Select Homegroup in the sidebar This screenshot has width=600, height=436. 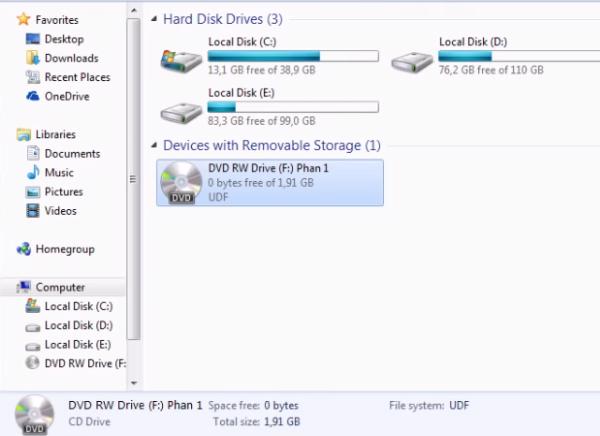65,250
